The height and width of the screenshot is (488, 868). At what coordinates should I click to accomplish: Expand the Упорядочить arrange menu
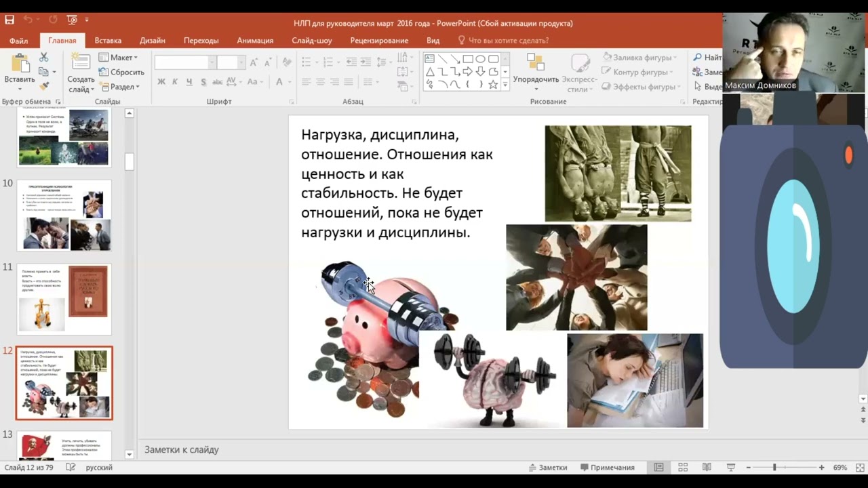(x=536, y=71)
